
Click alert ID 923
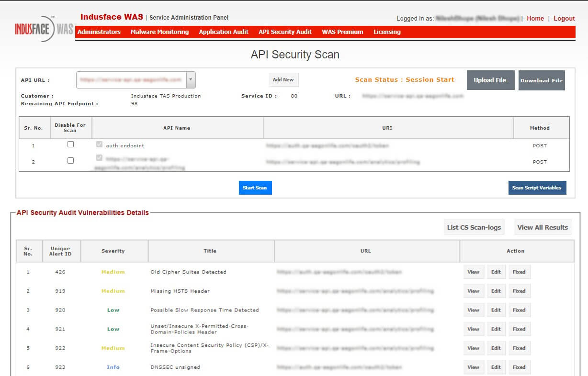click(x=60, y=367)
